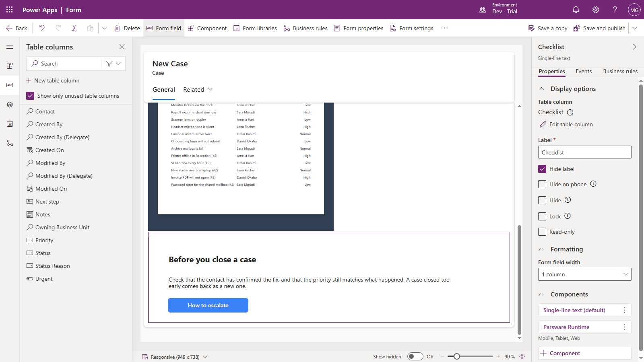Image resolution: width=644 pixels, height=362 pixels.
Task: Open the hamburger menu in left rail
Action: click(x=10, y=47)
